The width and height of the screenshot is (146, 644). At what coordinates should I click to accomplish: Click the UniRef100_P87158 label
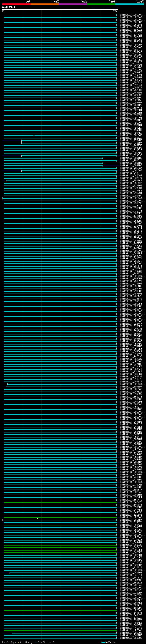[x=131, y=294]
